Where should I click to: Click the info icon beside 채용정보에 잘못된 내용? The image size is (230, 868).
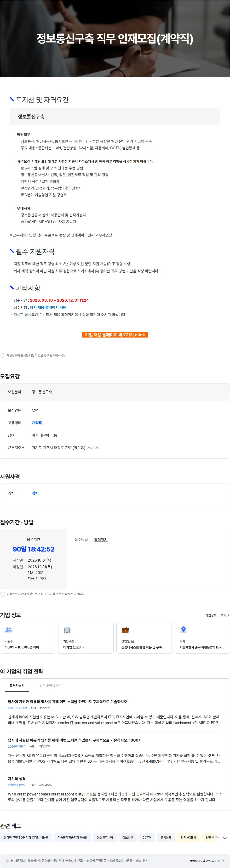click(x=3, y=355)
